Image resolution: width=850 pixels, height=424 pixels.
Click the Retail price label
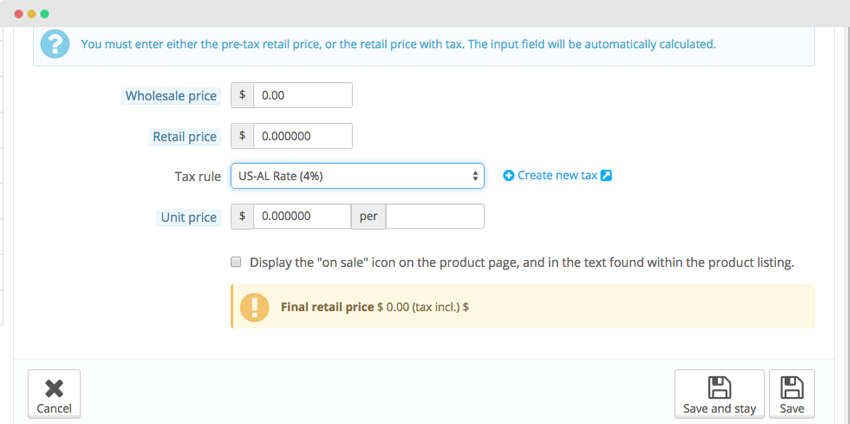tap(184, 137)
